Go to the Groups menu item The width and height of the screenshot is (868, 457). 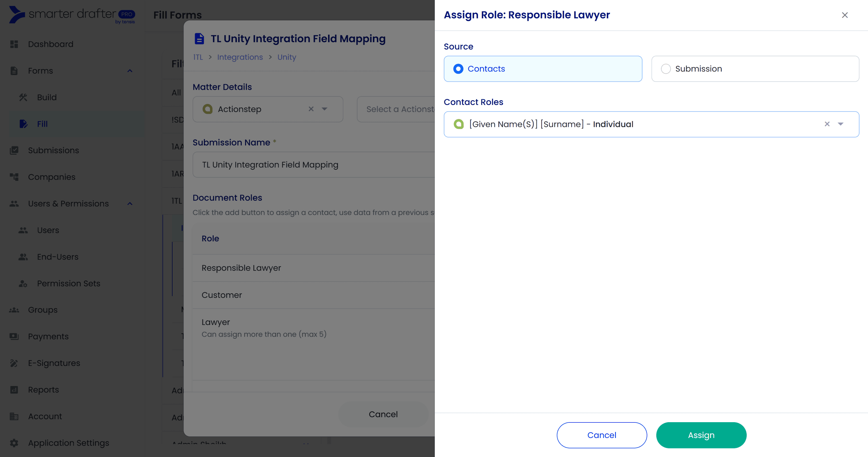(43, 310)
